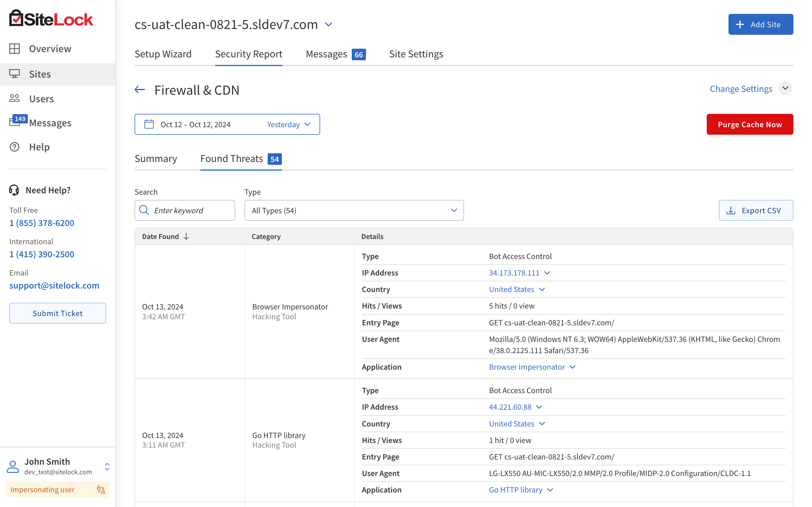The width and height of the screenshot is (812, 507).
Task: Switch to the Summary tab
Action: coord(156,158)
